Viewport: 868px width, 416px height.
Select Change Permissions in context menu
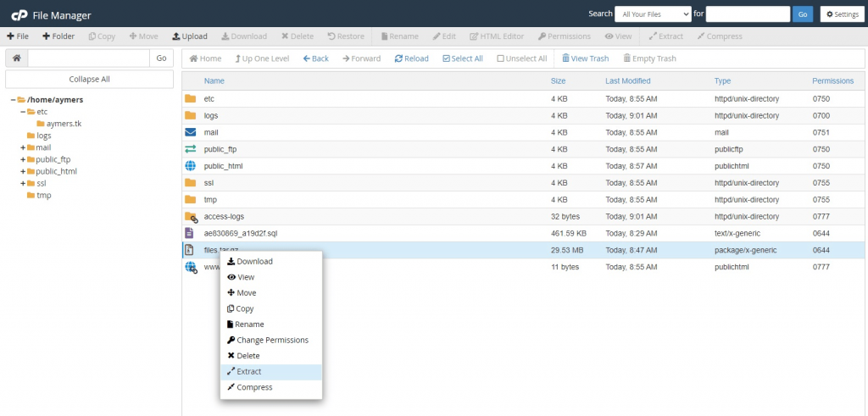(271, 341)
